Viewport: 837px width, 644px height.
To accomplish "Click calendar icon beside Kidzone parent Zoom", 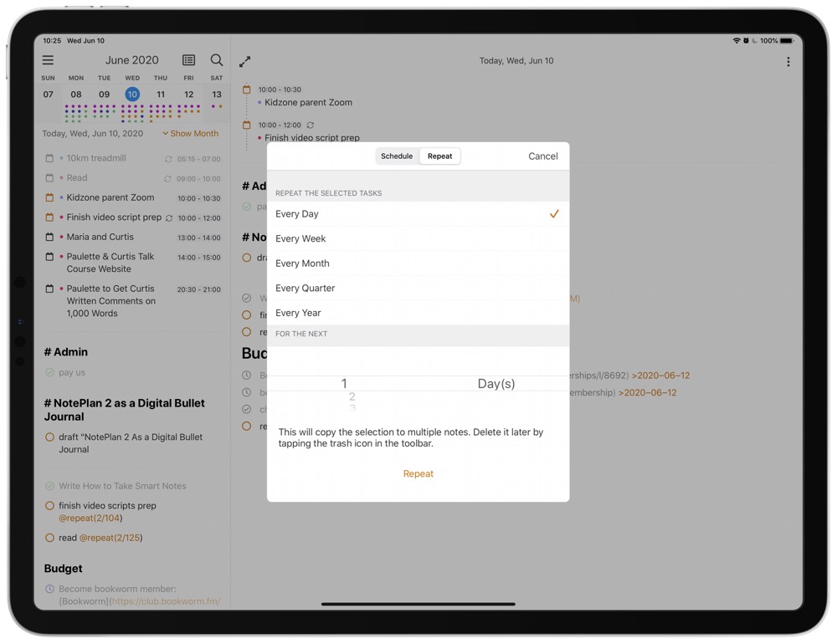I will coord(49,198).
